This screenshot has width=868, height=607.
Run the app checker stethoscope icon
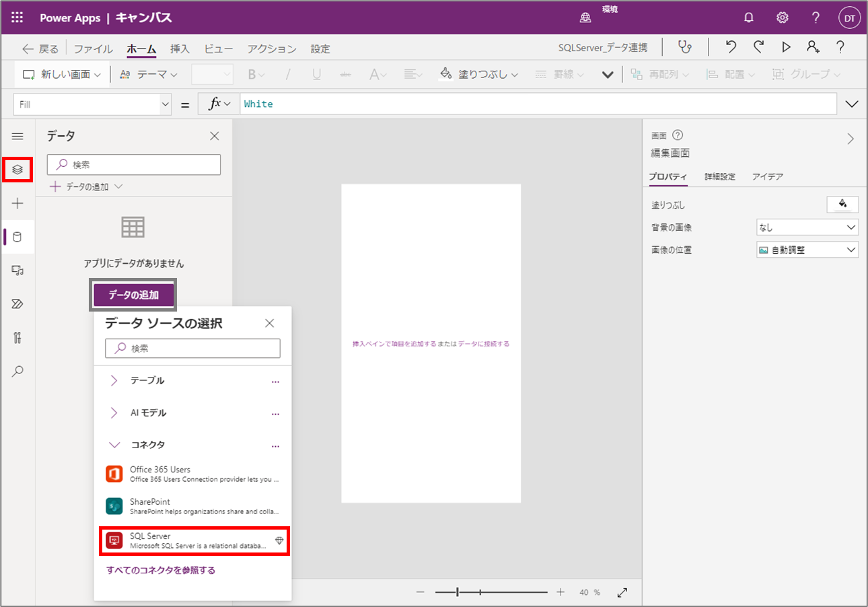coord(685,47)
